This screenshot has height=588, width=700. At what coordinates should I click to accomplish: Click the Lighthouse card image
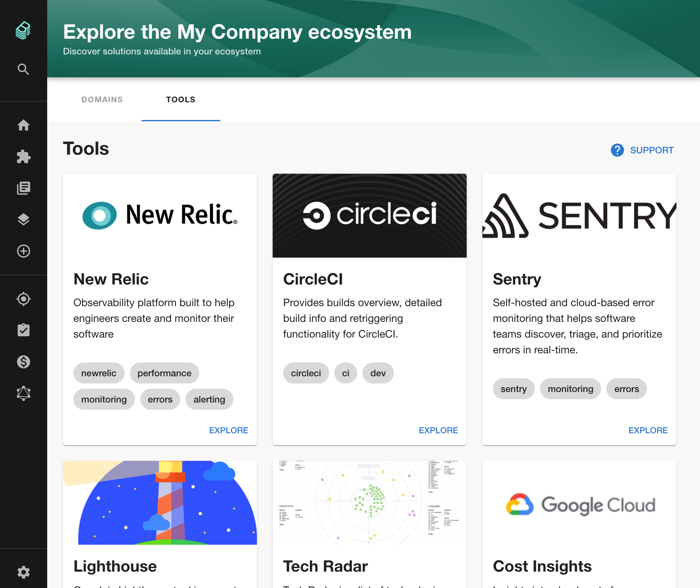click(x=160, y=503)
